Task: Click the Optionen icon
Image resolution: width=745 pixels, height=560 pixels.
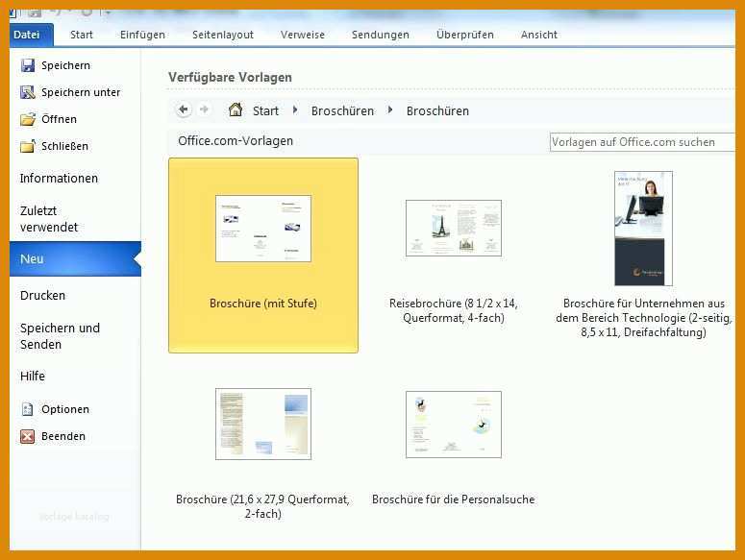Action: 28,409
